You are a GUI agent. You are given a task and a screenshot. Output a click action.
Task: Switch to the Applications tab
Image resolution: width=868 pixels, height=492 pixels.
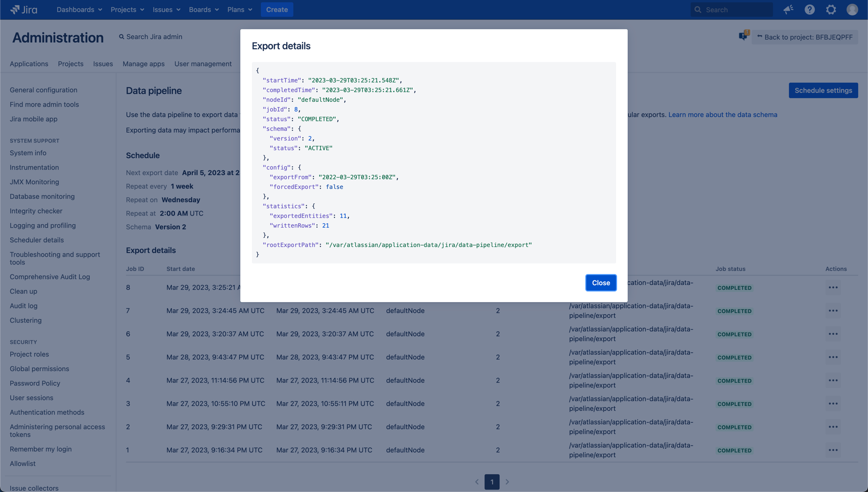tap(29, 64)
